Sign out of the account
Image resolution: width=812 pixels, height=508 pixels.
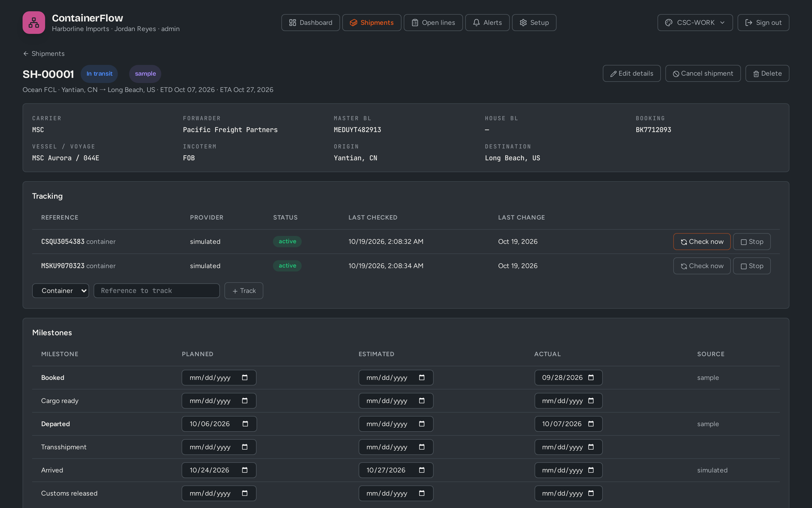click(763, 23)
